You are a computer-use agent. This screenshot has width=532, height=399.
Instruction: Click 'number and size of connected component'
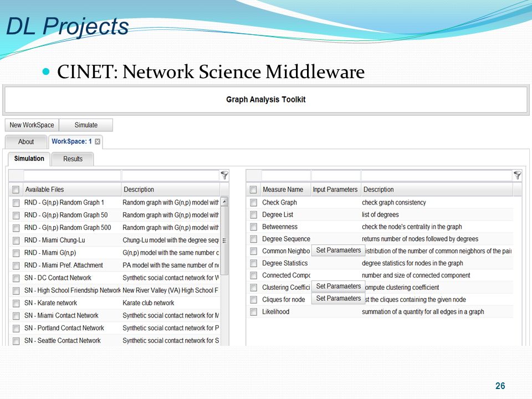click(416, 275)
